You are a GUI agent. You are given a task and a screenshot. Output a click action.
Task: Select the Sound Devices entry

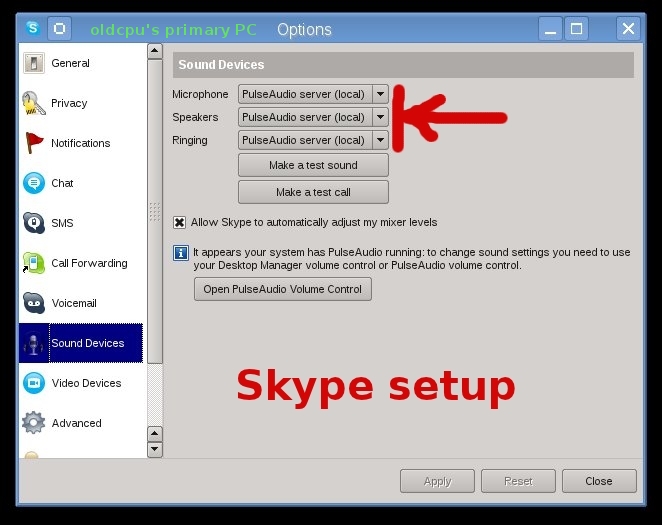[81, 343]
